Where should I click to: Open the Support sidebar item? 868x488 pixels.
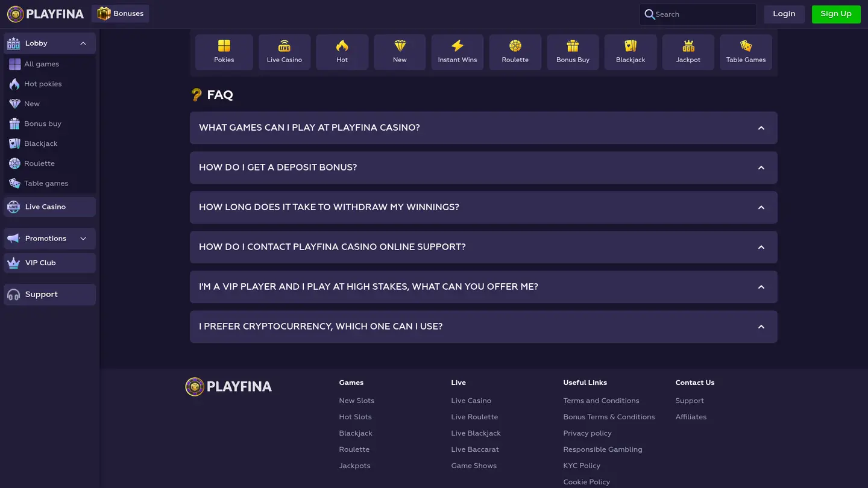[x=49, y=295]
